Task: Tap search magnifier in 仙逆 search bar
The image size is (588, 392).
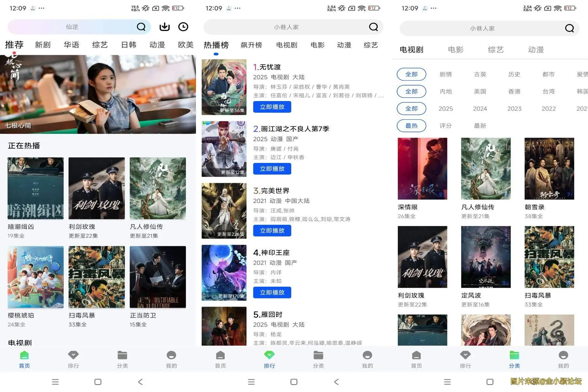Action: 141,27
